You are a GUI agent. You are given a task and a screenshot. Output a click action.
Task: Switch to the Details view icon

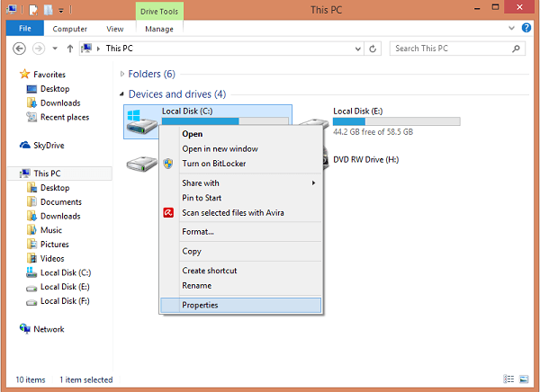tap(508, 379)
